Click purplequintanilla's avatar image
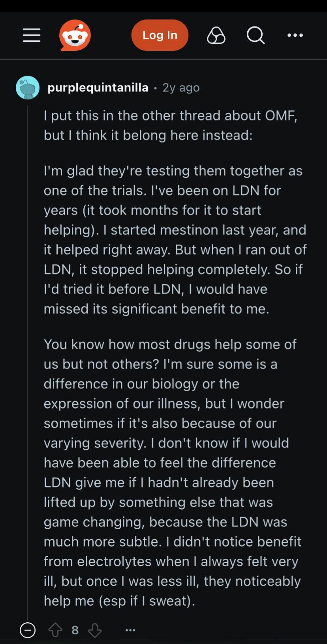This screenshot has width=327, height=644. [28, 88]
